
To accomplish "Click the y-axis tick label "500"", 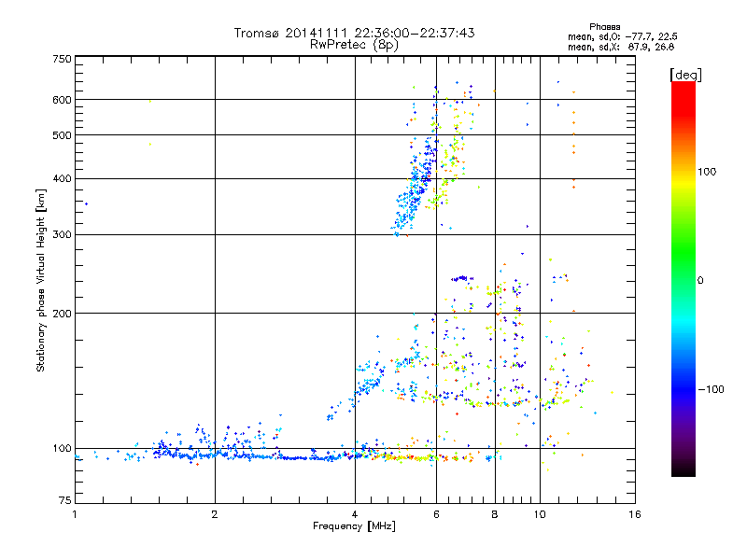I will point(62,135).
